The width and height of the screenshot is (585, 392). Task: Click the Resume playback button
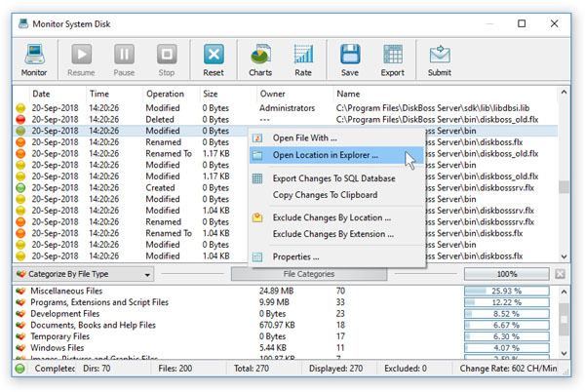[81, 59]
